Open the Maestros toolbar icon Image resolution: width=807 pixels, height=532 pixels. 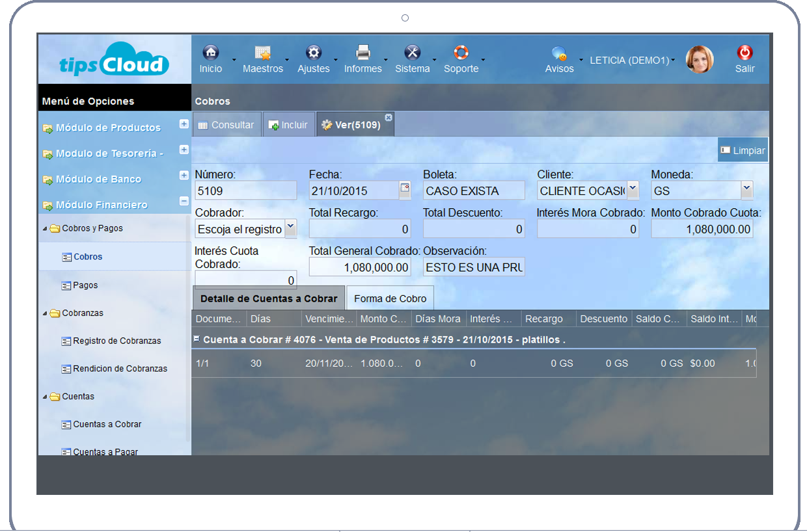[262, 53]
